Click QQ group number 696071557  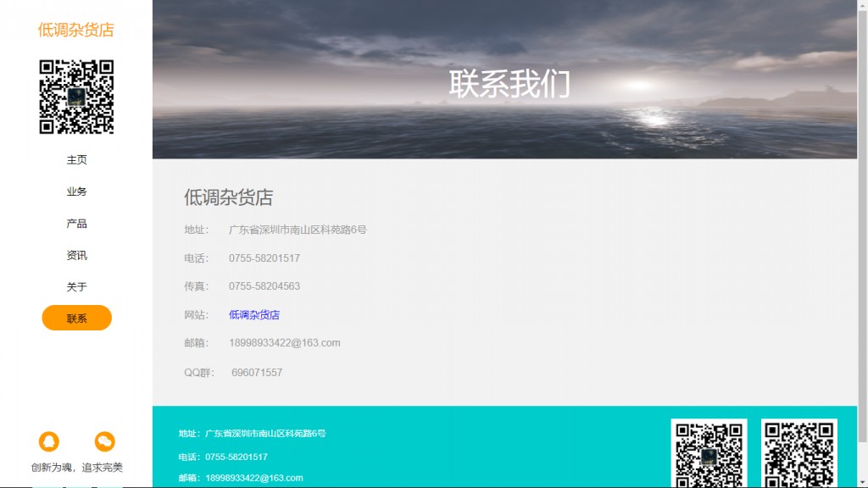pyautogui.click(x=257, y=373)
